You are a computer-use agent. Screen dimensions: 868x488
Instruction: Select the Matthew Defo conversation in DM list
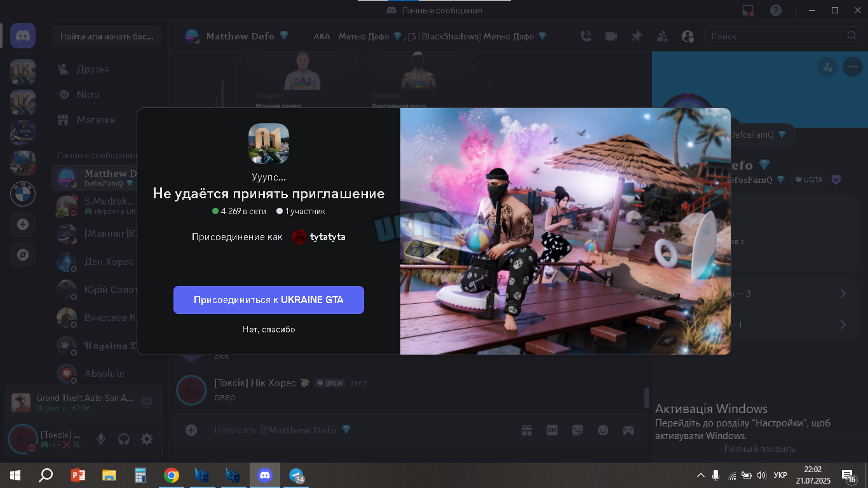[x=94, y=178]
